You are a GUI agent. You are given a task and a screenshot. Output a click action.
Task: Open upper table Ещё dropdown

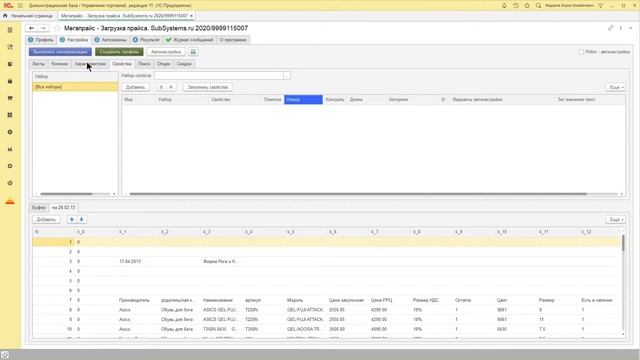pyautogui.click(x=616, y=87)
